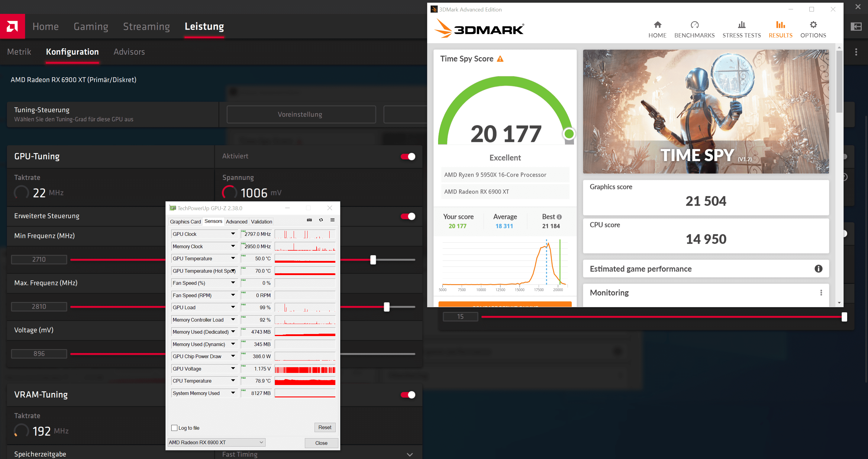This screenshot has height=459, width=868.
Task: Expand Speicherzeitgabe Fast Timing dropdown
Action: coord(409,454)
